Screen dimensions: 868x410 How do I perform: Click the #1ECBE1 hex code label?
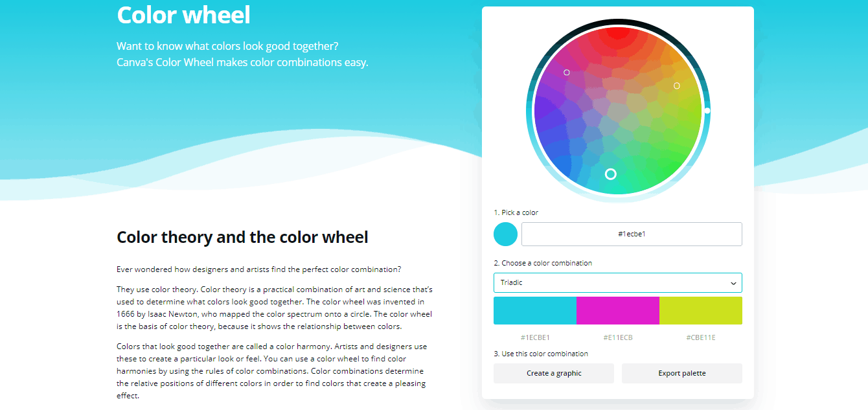pyautogui.click(x=535, y=337)
